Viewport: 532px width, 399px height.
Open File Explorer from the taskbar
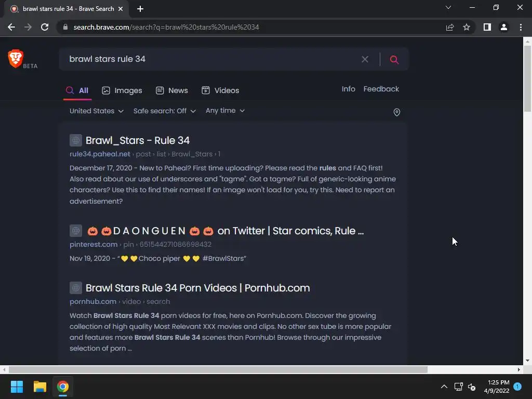pos(39,387)
